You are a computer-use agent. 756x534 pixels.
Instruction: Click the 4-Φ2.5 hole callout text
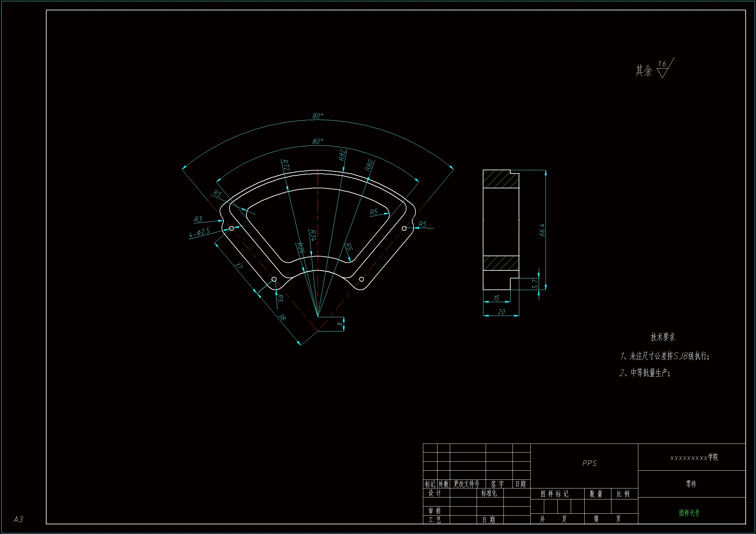(199, 233)
